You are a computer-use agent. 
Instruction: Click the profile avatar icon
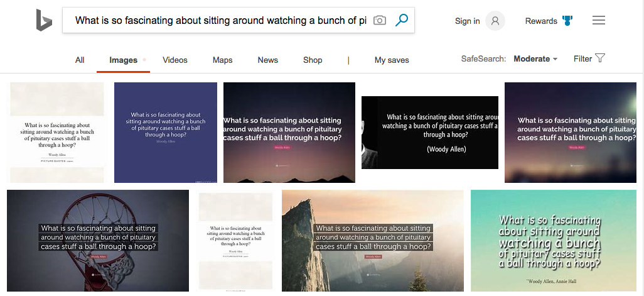[x=495, y=21]
